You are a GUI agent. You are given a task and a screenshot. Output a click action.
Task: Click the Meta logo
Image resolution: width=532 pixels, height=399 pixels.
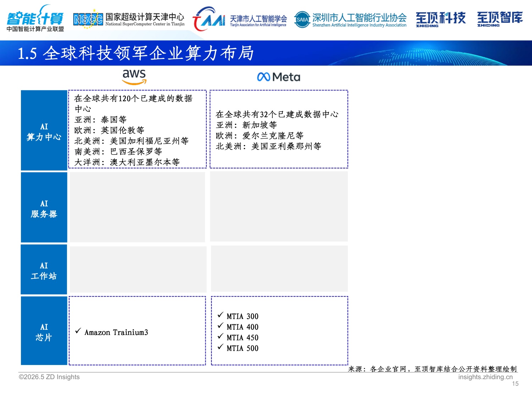click(278, 77)
